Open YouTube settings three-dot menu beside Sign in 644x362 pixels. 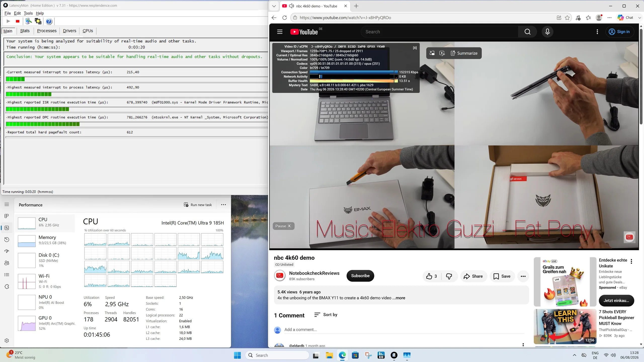[597, 32]
